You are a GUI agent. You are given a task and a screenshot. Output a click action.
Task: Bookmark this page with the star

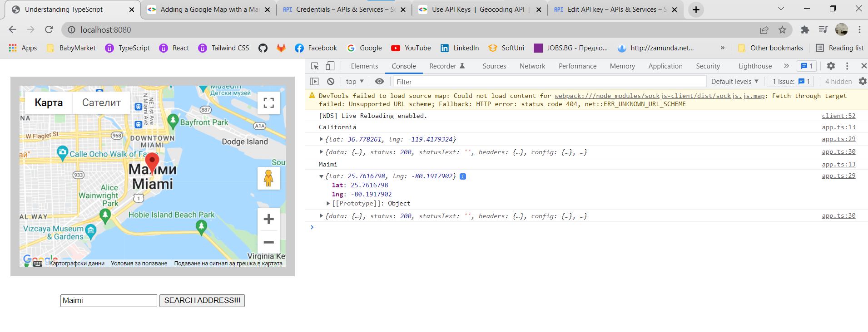pos(782,30)
